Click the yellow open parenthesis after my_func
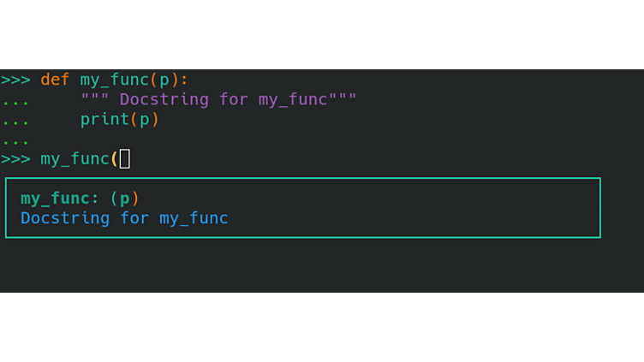The image size is (644, 362). [x=114, y=159]
